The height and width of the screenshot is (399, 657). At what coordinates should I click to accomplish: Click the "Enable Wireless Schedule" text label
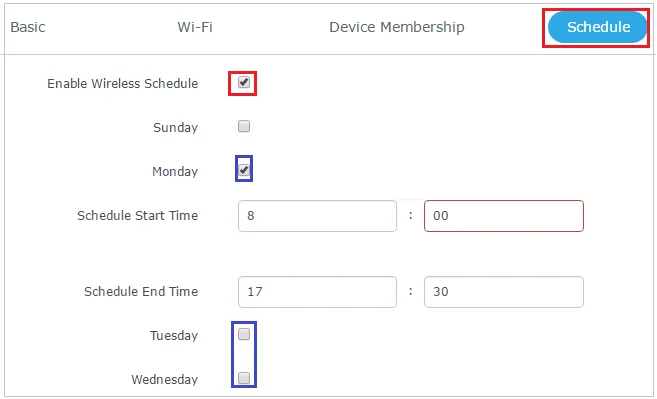pos(122,83)
